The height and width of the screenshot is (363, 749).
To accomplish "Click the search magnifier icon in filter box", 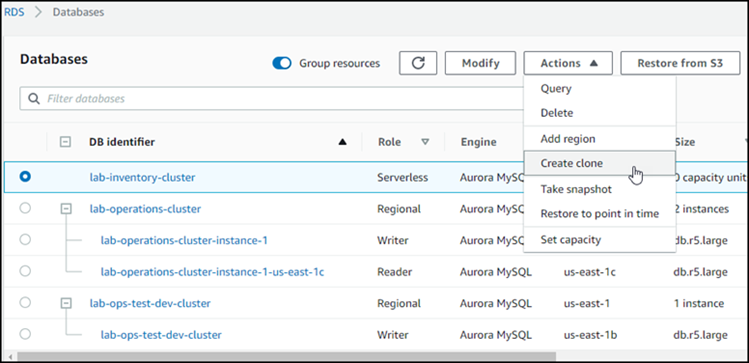I will (33, 98).
